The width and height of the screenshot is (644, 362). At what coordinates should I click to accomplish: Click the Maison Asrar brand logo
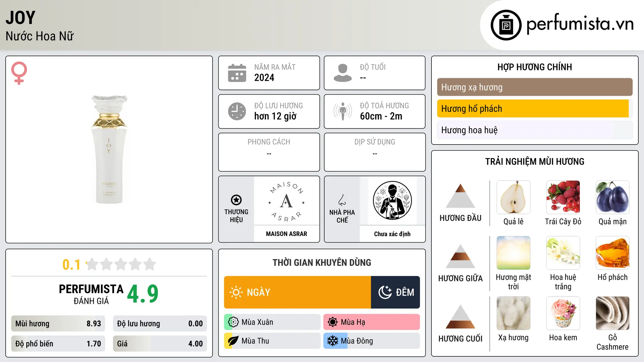(286, 201)
